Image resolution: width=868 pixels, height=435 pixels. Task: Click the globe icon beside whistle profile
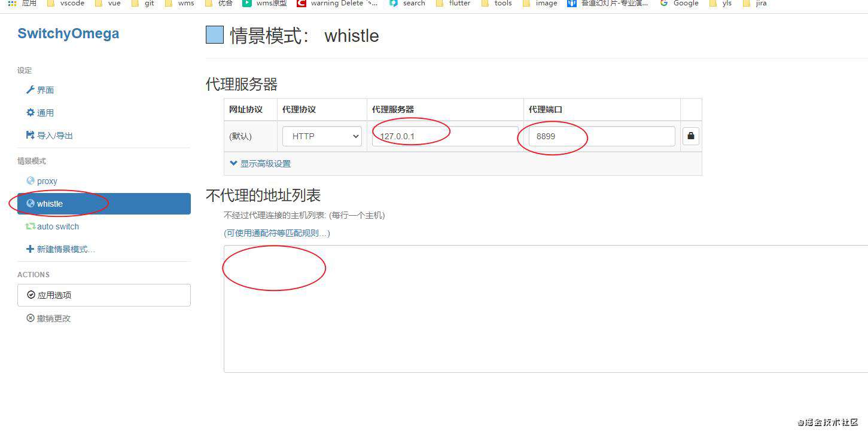[x=31, y=203]
